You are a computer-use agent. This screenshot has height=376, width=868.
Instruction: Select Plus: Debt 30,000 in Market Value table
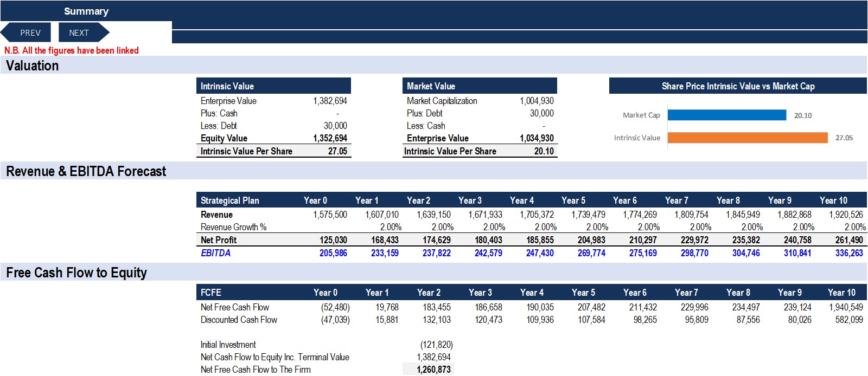click(x=541, y=113)
